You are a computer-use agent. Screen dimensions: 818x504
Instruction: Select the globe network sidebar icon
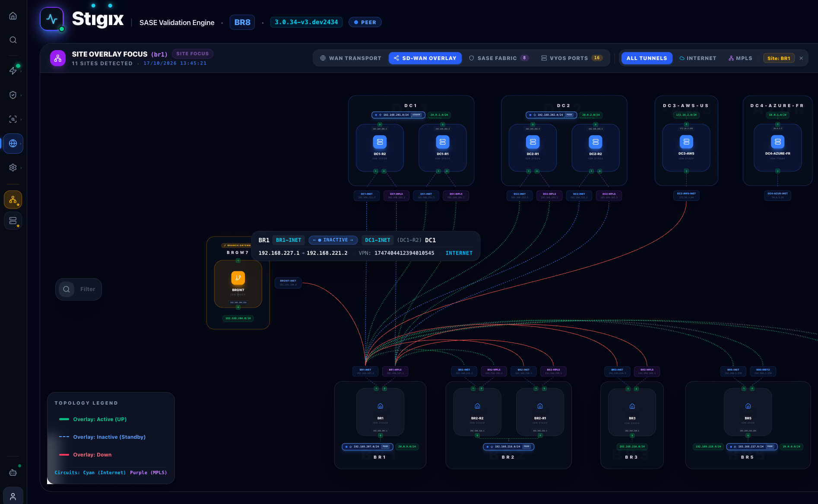tap(13, 143)
